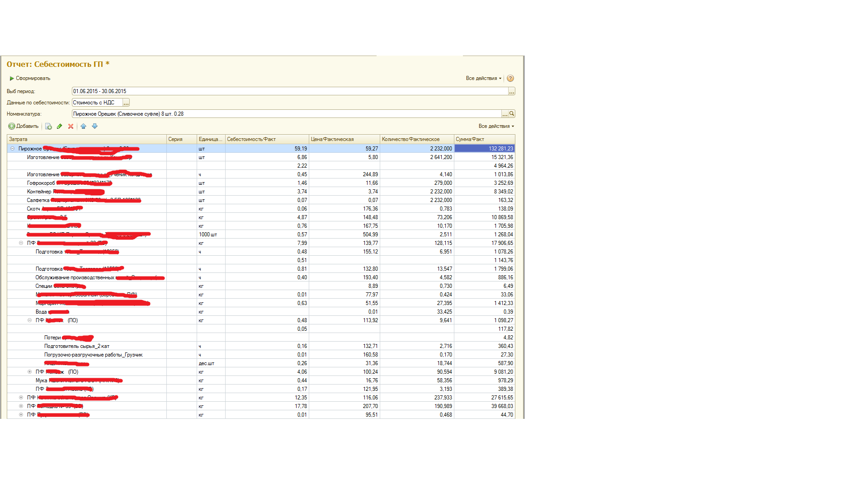This screenshot has width=868, height=488.
Task: Click sum cell 27 615,65
Action: coord(485,398)
